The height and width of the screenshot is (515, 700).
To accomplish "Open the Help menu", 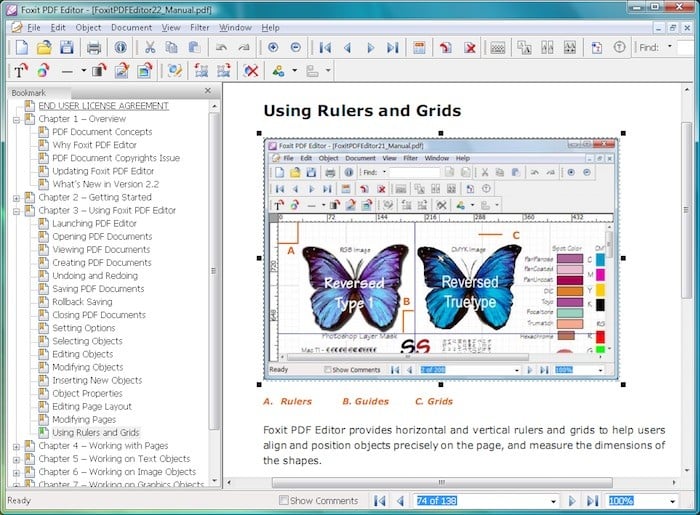I will click(x=270, y=28).
